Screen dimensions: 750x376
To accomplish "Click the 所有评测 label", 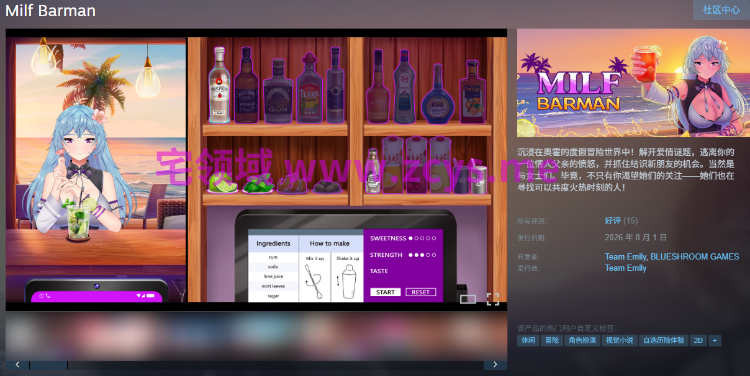I will [531, 221].
